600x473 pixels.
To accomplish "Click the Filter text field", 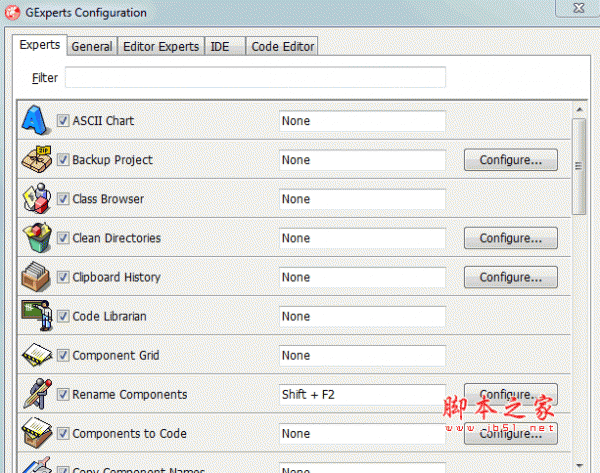I will 255,77.
